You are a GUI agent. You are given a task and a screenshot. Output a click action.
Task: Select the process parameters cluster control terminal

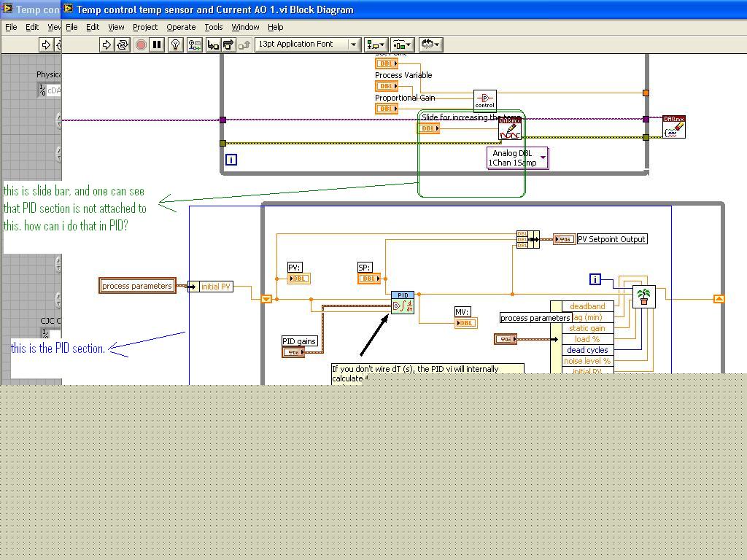point(506,339)
